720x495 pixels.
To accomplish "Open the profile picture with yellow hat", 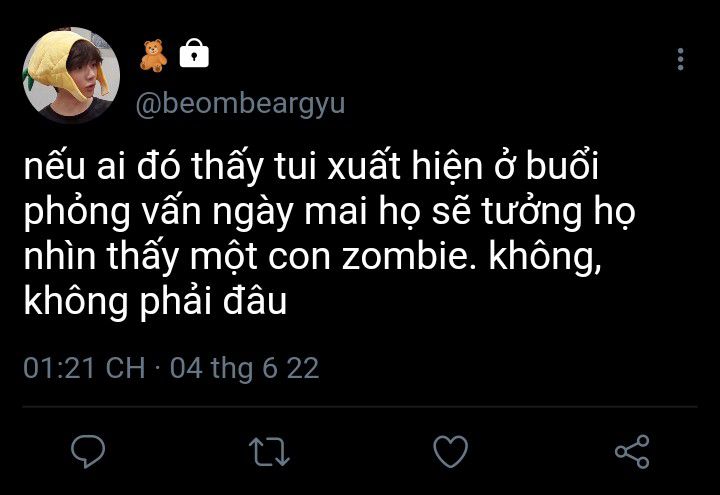I will (71, 75).
